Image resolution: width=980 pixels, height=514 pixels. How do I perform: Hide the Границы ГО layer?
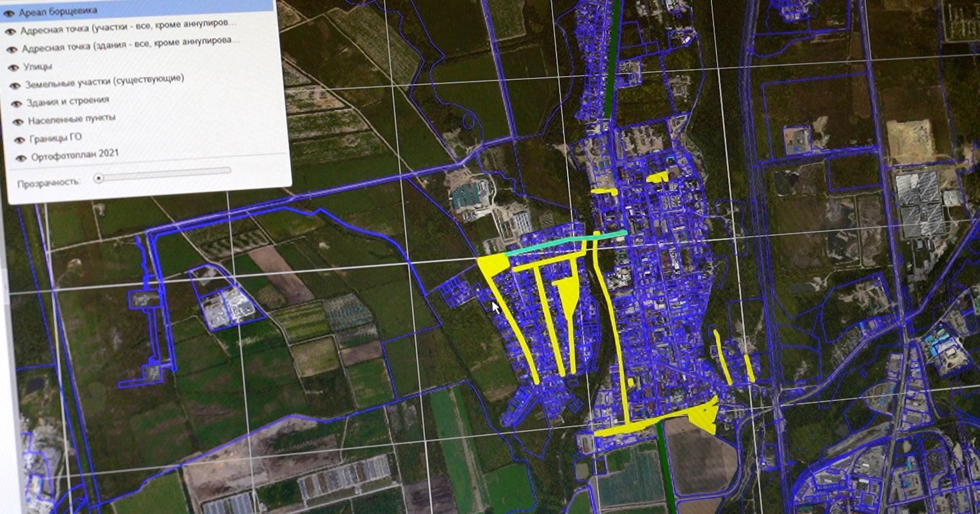(x=20, y=140)
